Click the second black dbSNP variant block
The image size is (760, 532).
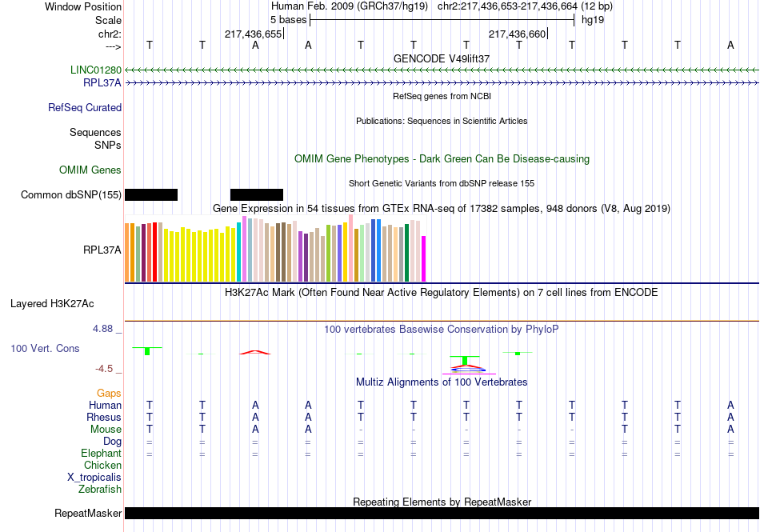[257, 194]
